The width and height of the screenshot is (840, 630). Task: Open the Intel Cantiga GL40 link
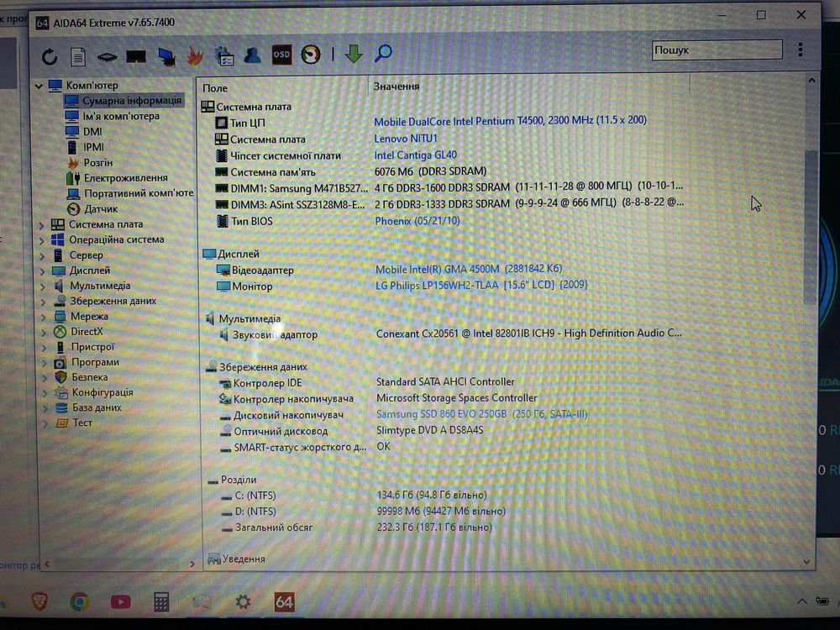point(415,155)
